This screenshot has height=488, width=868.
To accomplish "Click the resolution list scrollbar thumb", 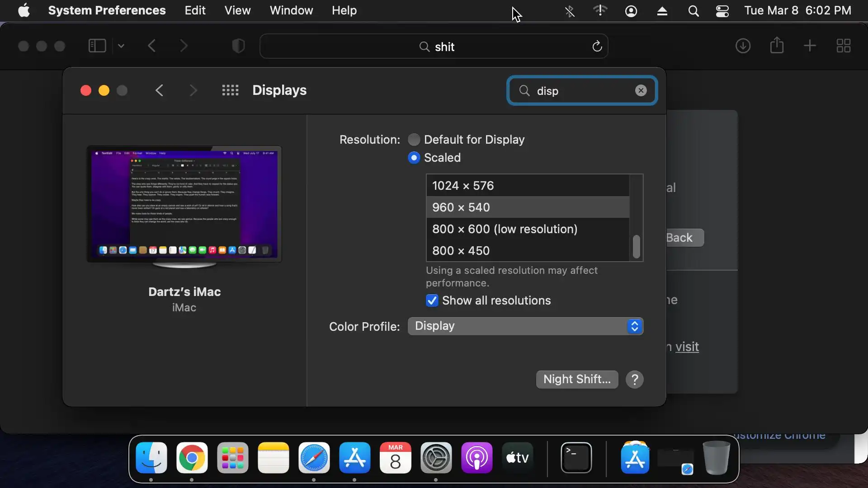I will 636,247.
